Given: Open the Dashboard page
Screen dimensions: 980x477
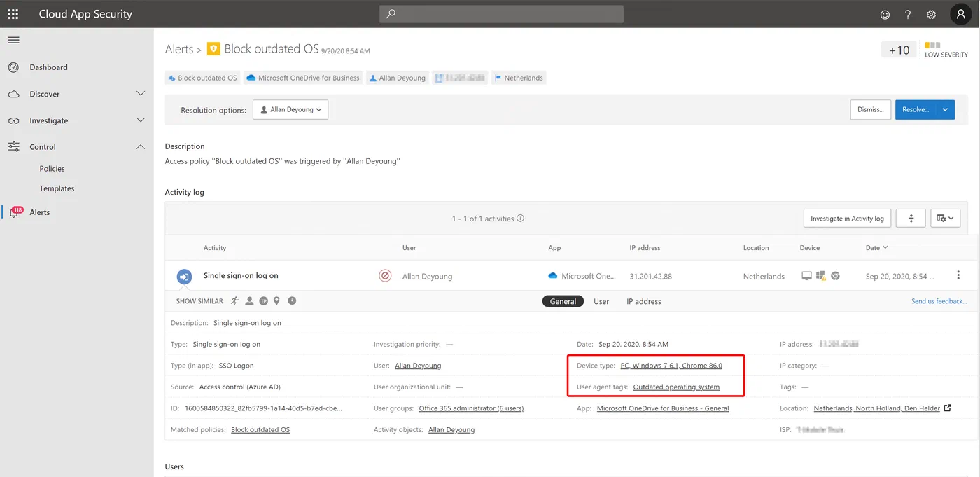Looking at the screenshot, I should (x=48, y=67).
